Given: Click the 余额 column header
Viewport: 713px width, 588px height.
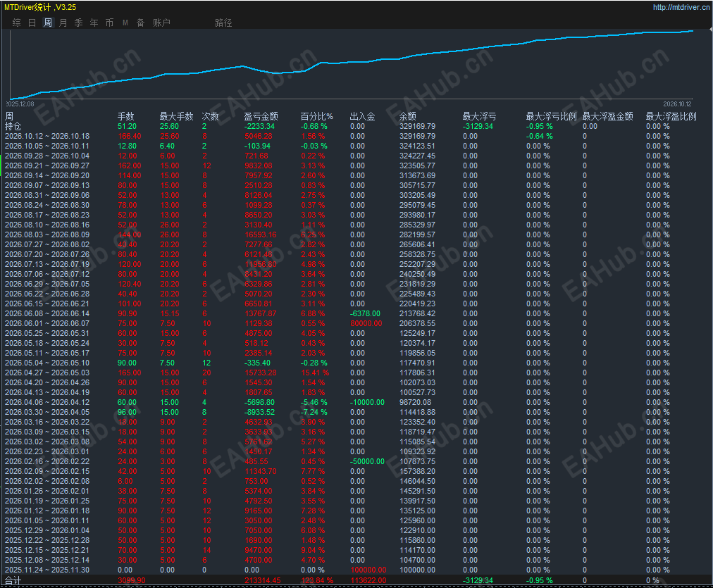Looking at the screenshot, I should point(408,116).
